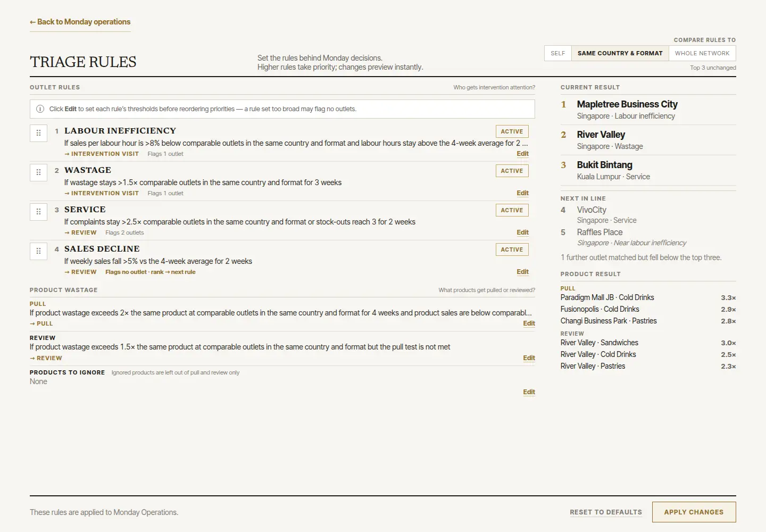
Task: Open Bukit Bintang outlet result
Action: tap(648, 170)
